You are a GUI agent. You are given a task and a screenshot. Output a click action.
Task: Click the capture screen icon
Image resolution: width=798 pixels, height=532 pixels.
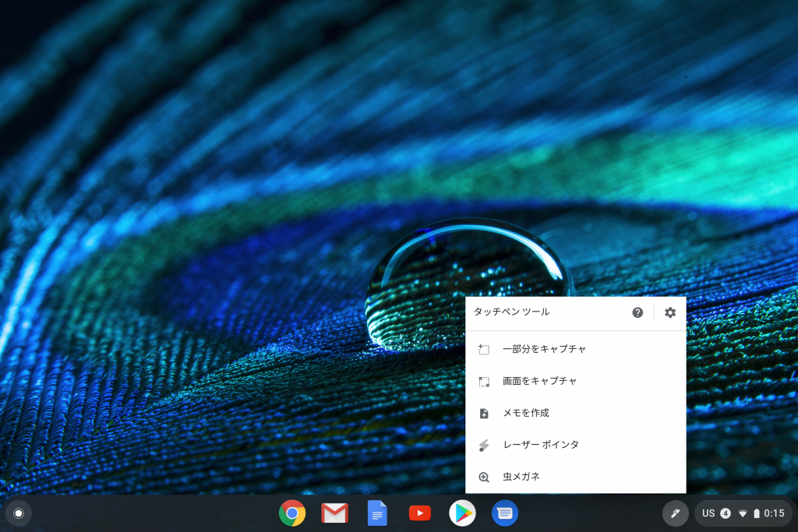[484, 382]
